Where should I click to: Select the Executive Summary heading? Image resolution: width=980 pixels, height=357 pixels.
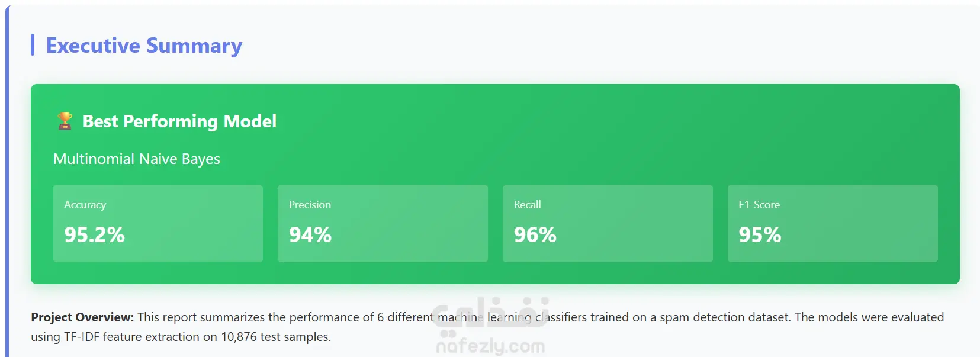(144, 46)
